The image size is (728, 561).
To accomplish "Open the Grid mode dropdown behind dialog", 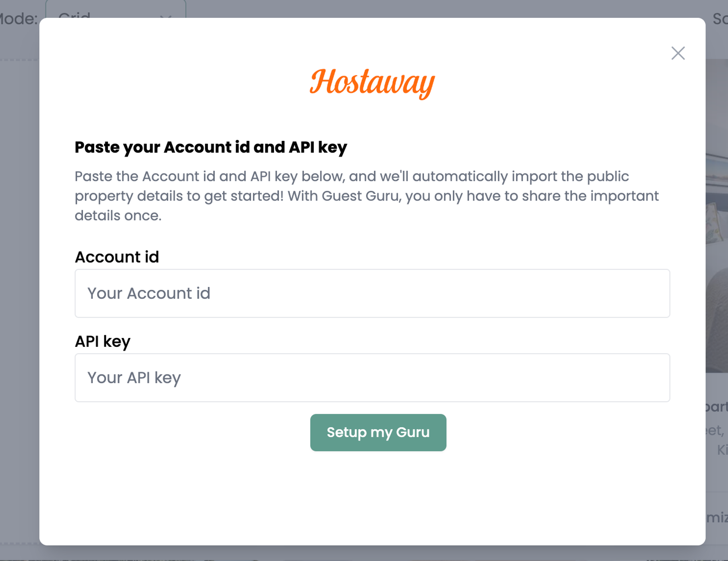I will coord(116,9).
